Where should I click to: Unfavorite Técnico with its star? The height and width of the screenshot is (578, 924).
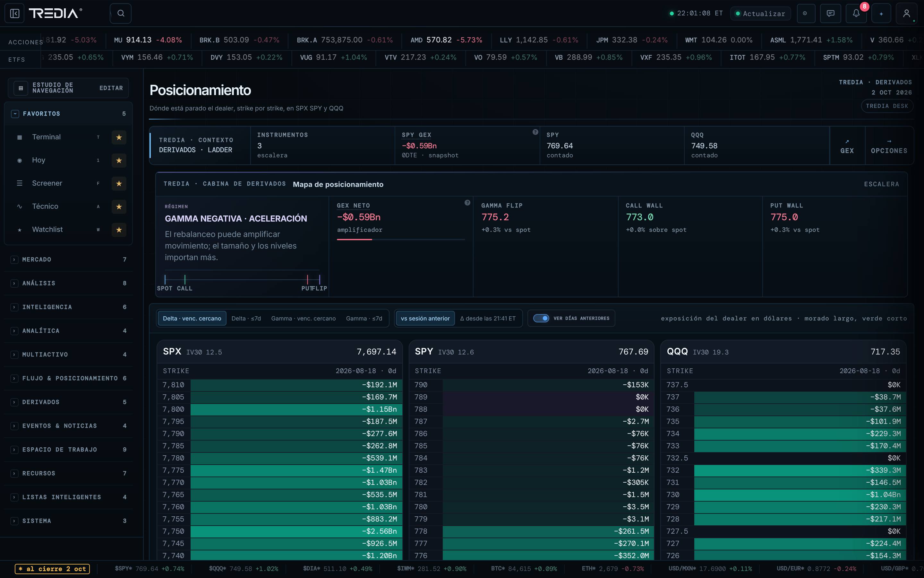click(119, 207)
